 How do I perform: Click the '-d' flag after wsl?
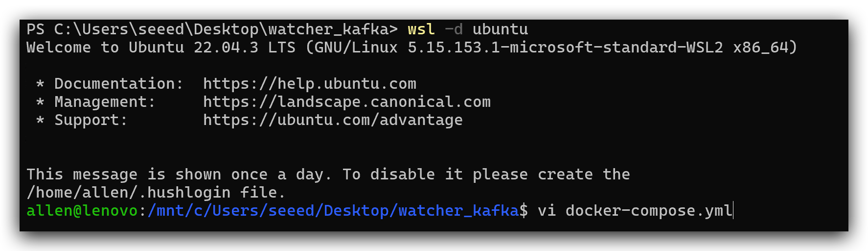tap(454, 29)
